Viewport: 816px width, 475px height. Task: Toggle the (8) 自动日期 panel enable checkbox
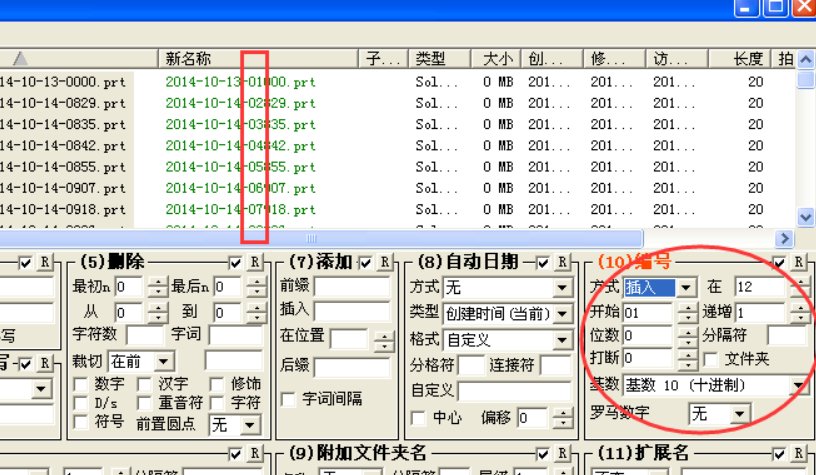[x=543, y=263]
